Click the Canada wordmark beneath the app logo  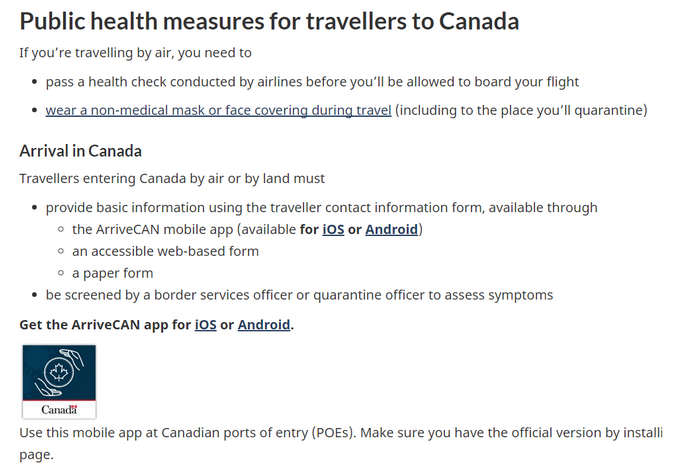click(x=59, y=409)
